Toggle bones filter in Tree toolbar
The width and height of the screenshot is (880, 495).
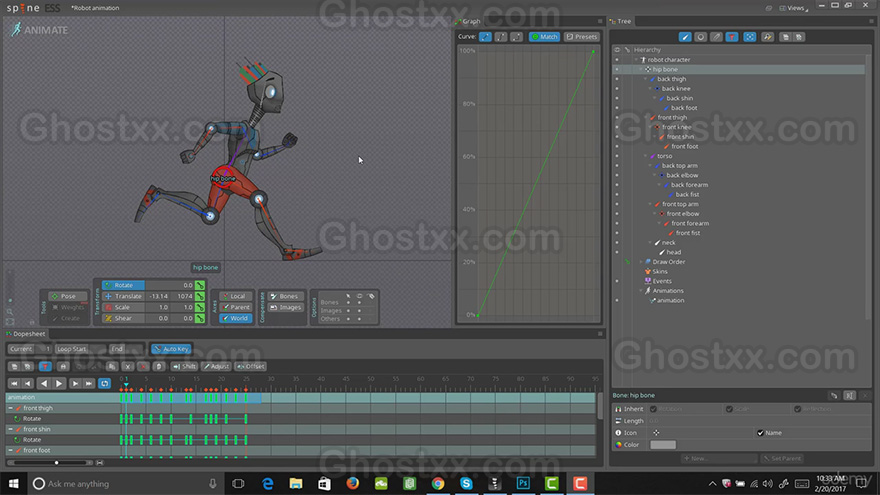[x=685, y=37]
